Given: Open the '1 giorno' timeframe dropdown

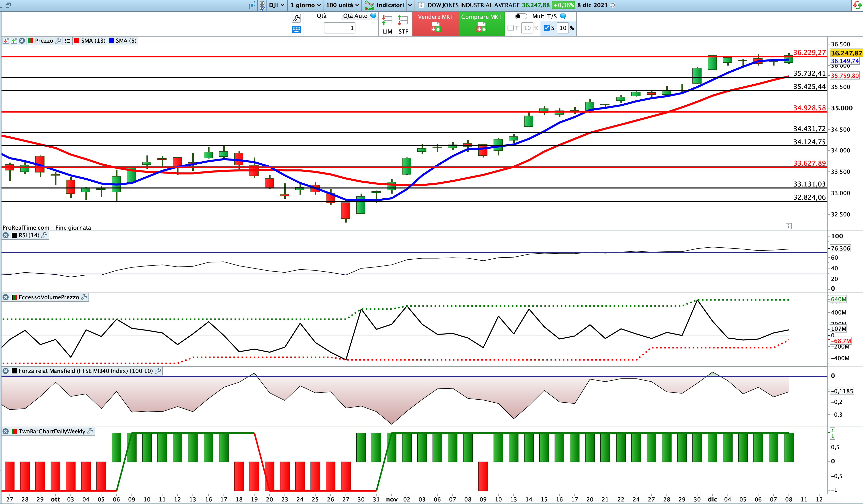Looking at the screenshot, I should point(305,5).
